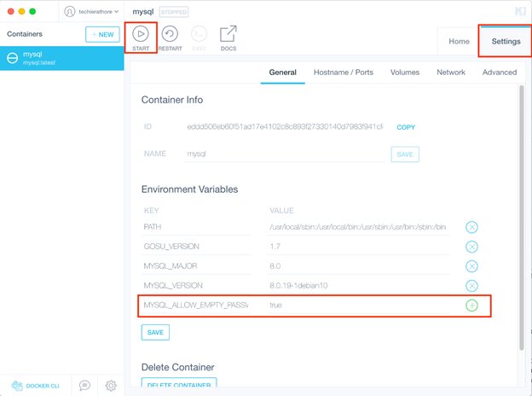Image resolution: width=532 pixels, height=396 pixels.
Task: Click the Environment Variables heading
Action: [189, 189]
